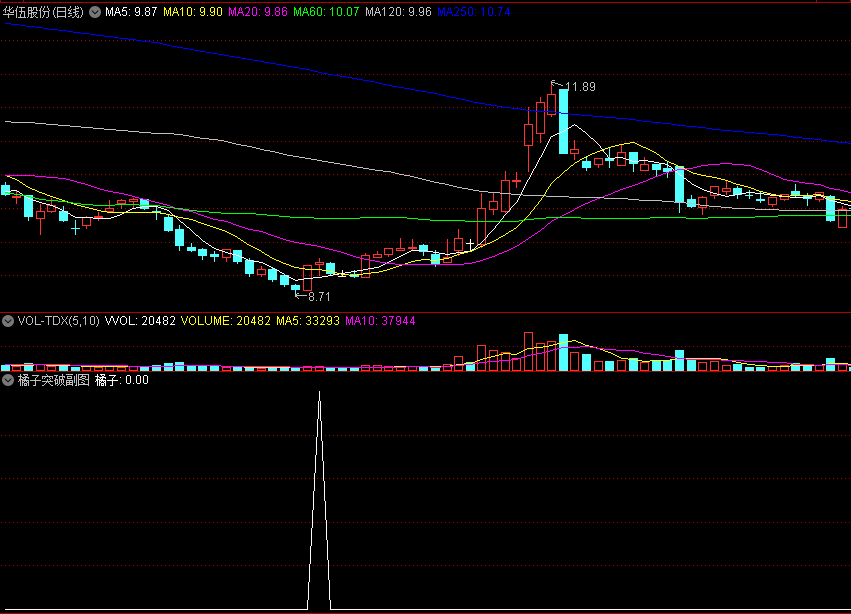
Task: Click the tall cyan candle at the 11.89 peak
Action: click(563, 122)
